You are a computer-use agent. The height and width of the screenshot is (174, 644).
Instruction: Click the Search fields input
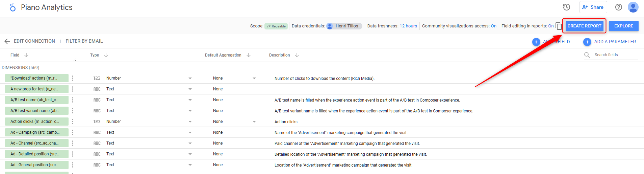click(615, 55)
